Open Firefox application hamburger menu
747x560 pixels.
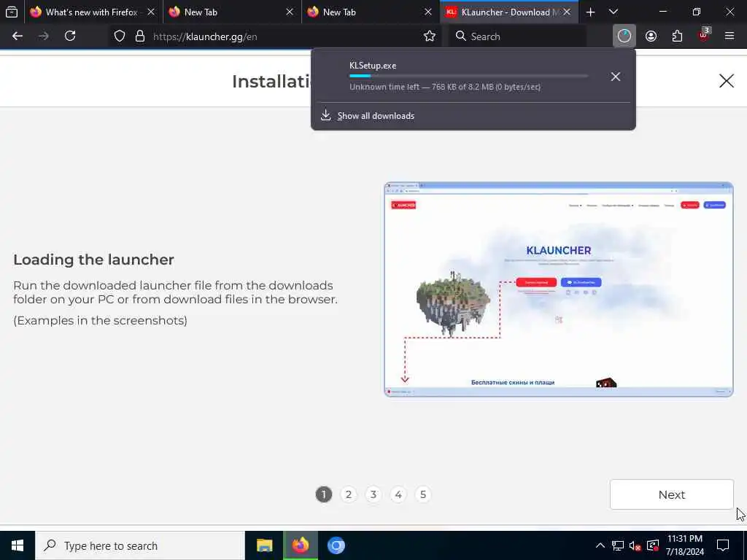pyautogui.click(x=729, y=36)
